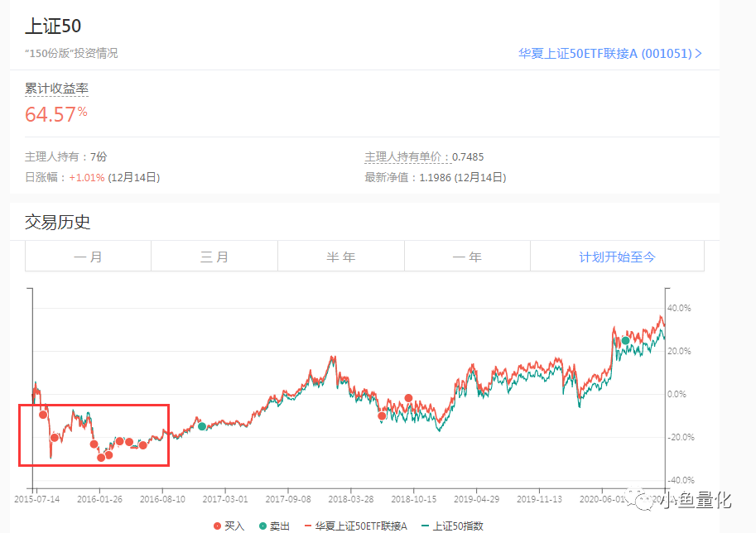Click the first red buy marker after 2015-07-14
The image size is (756, 533).
pos(43,415)
